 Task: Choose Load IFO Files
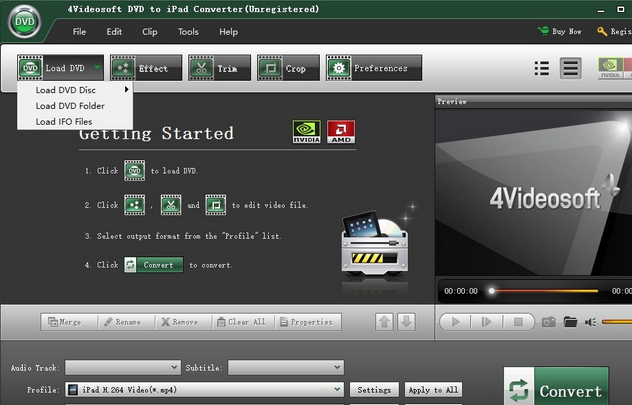[75, 121]
